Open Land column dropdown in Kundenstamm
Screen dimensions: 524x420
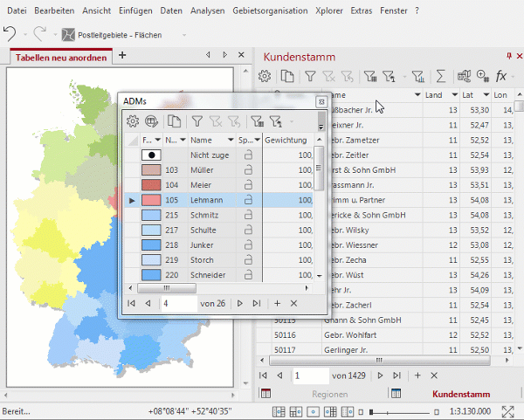coord(454,95)
